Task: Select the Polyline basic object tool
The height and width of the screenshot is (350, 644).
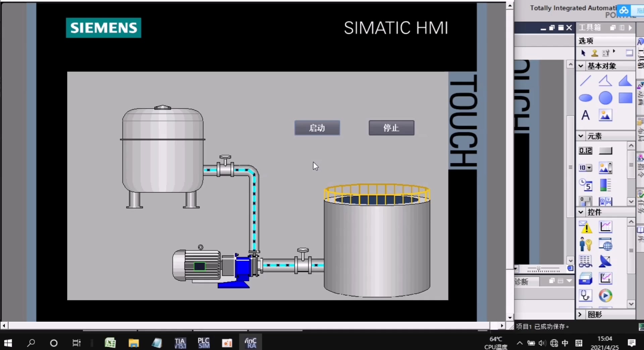Action: pos(605,81)
